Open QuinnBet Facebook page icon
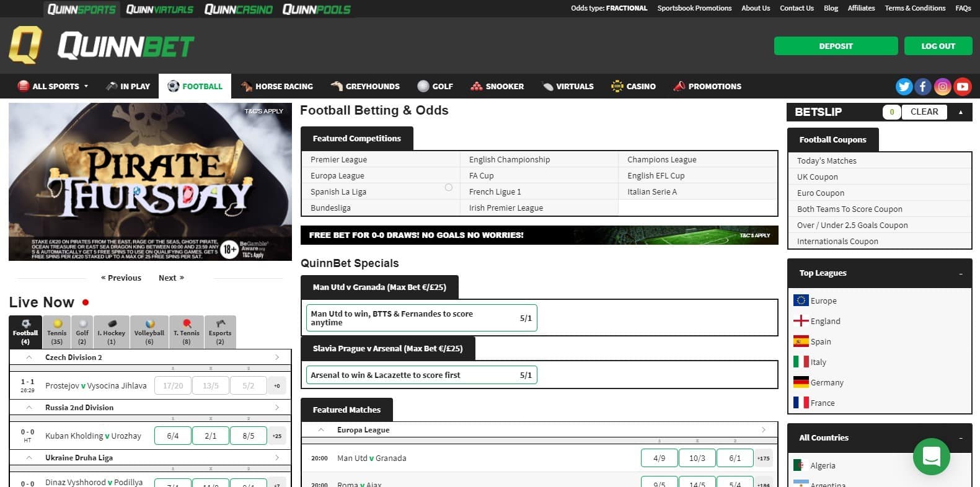Image resolution: width=980 pixels, height=487 pixels. tap(923, 87)
